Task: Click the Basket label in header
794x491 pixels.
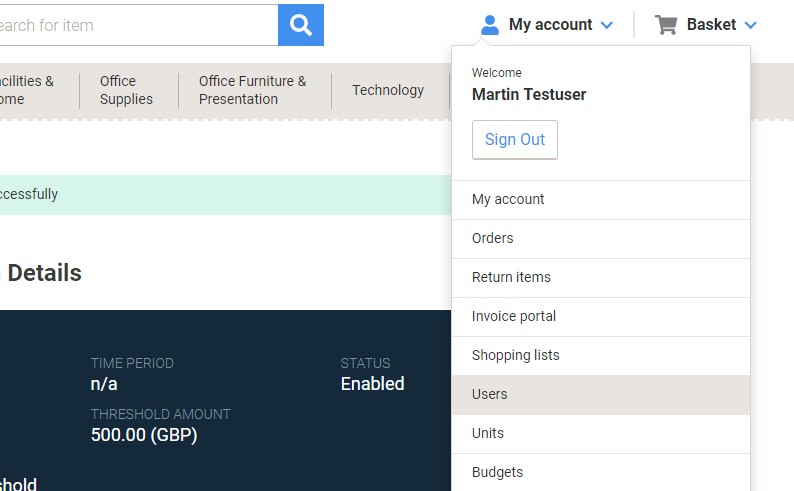Action: click(711, 25)
